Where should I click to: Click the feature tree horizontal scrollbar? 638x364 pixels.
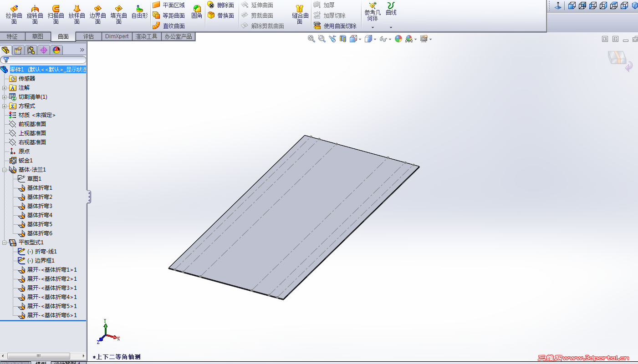pyautogui.click(x=43, y=356)
